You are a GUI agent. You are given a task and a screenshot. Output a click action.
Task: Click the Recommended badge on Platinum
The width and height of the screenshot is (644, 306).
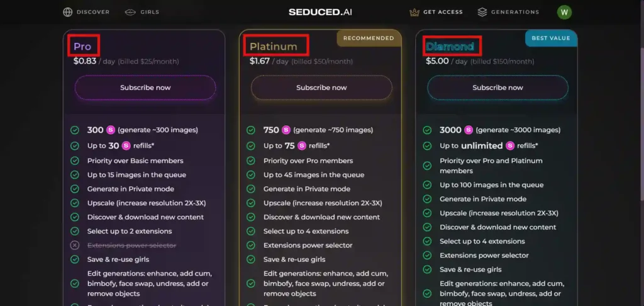(x=369, y=38)
